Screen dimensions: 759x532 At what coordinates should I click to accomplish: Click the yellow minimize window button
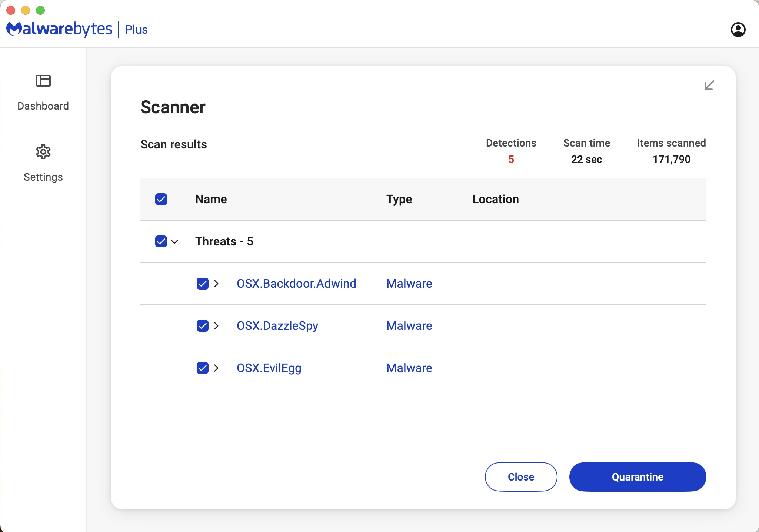tap(26, 10)
